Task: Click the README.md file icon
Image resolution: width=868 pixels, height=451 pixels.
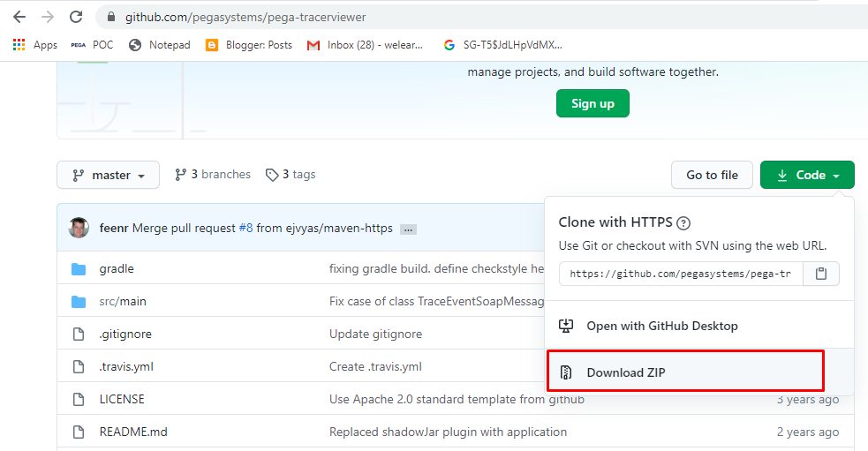Action: 79,432
